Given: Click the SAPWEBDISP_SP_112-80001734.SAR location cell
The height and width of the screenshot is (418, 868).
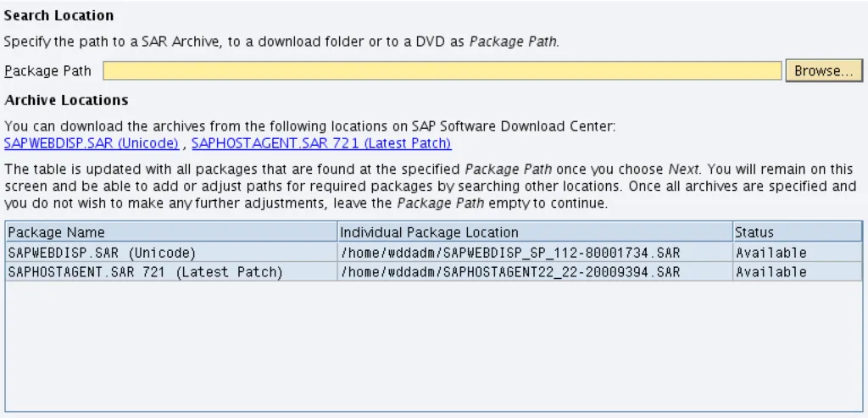Looking at the screenshot, I should coord(510,253).
